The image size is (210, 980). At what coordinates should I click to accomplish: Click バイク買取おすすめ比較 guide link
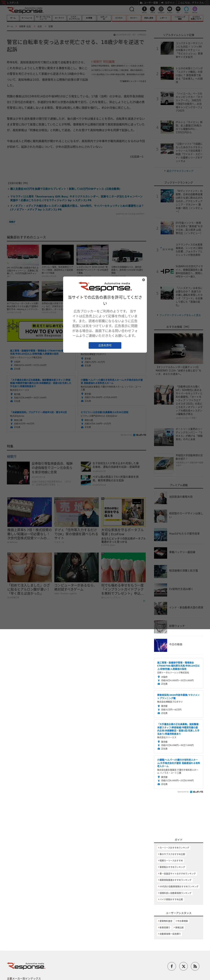coord(171,899)
